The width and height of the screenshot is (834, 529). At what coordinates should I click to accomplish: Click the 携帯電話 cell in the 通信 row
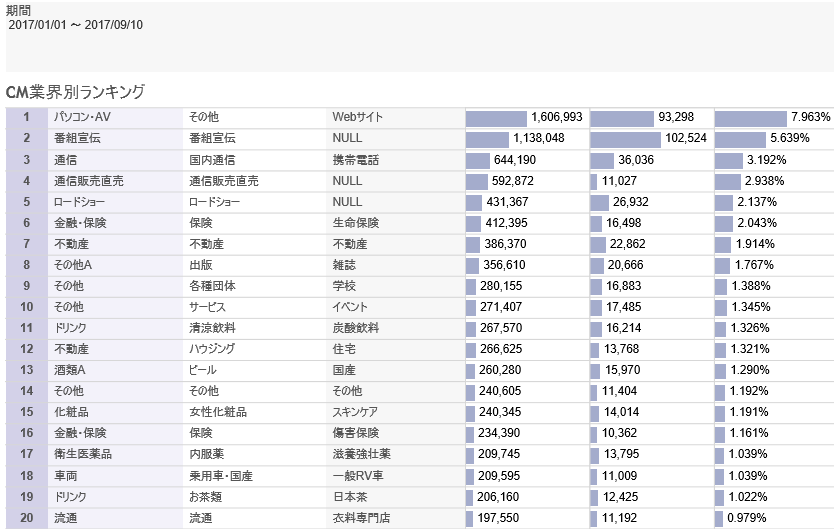coord(356,160)
